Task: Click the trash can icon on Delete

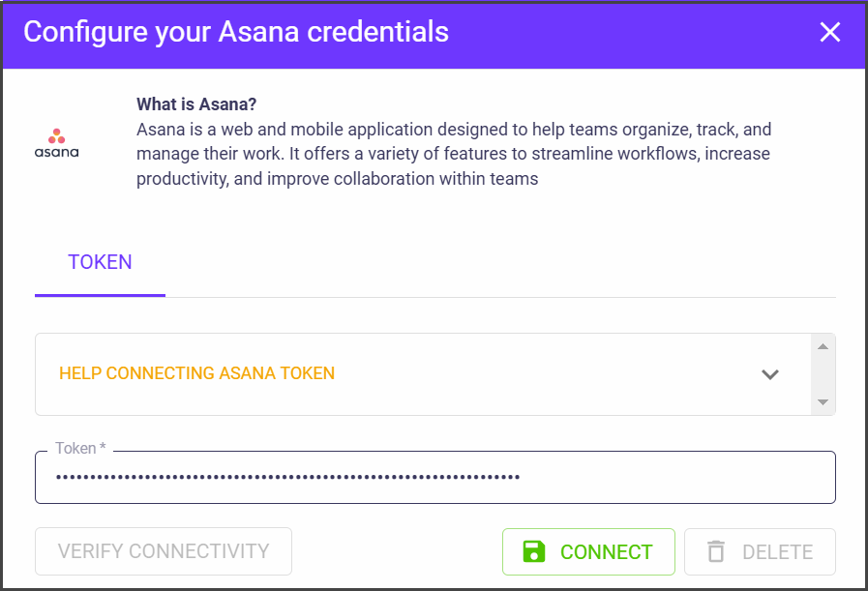Action: (716, 551)
